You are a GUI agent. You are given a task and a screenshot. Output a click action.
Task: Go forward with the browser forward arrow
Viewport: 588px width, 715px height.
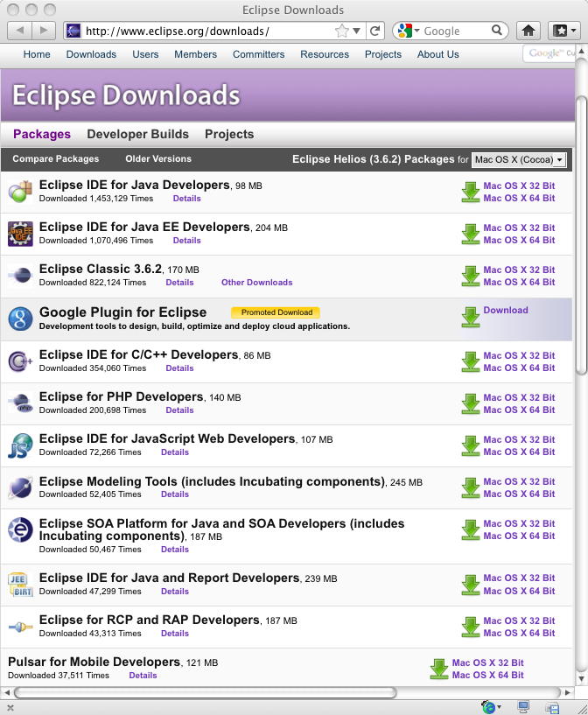coord(44,31)
